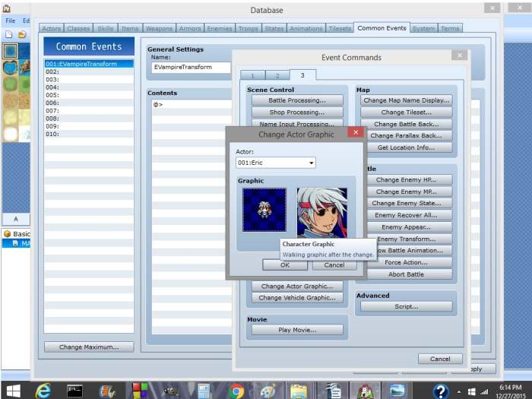
Task: Switch to Event Commands page 1 tab
Action: click(252, 75)
